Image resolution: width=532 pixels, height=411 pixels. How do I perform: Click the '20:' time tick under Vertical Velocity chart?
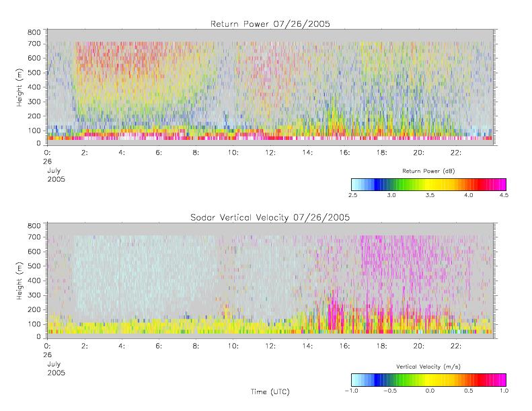pos(419,346)
